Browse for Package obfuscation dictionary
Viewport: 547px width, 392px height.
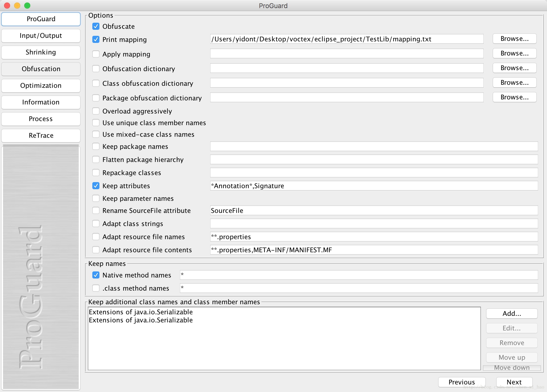(x=514, y=97)
